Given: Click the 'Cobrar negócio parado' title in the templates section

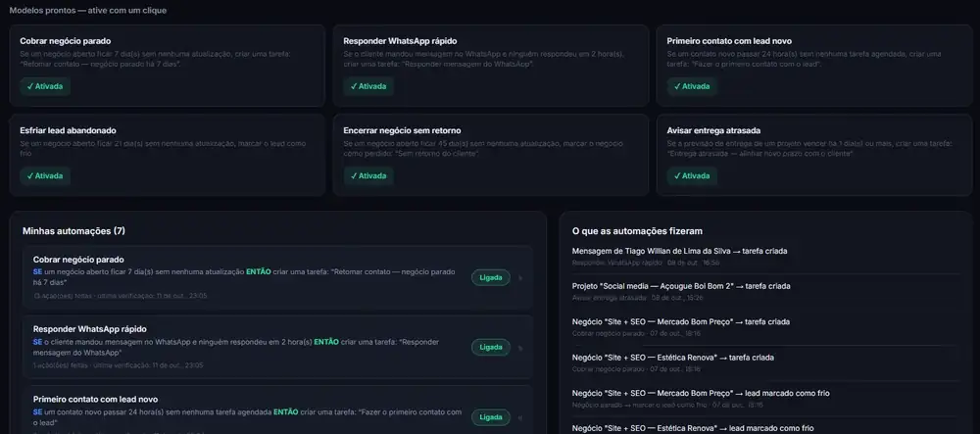Looking at the screenshot, I should (x=65, y=41).
